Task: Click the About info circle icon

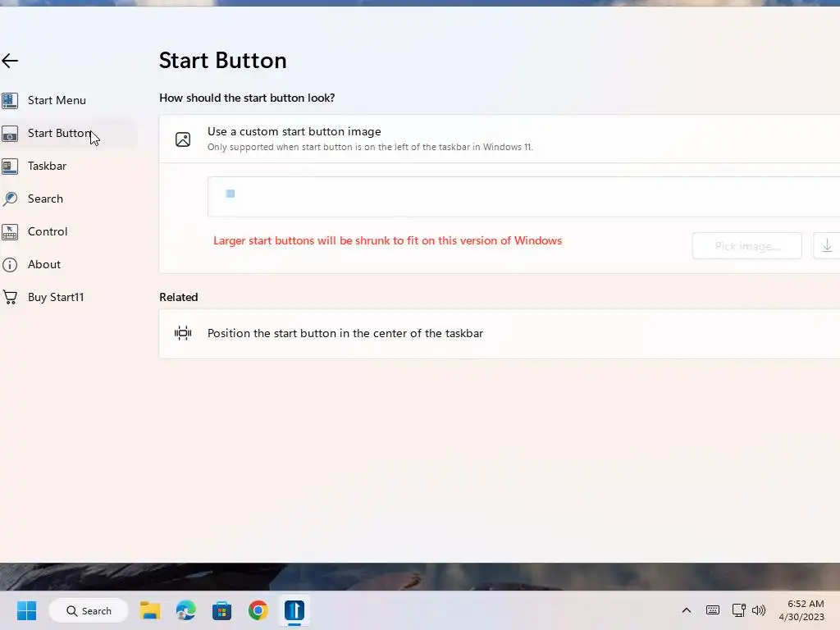Action: [10, 265]
